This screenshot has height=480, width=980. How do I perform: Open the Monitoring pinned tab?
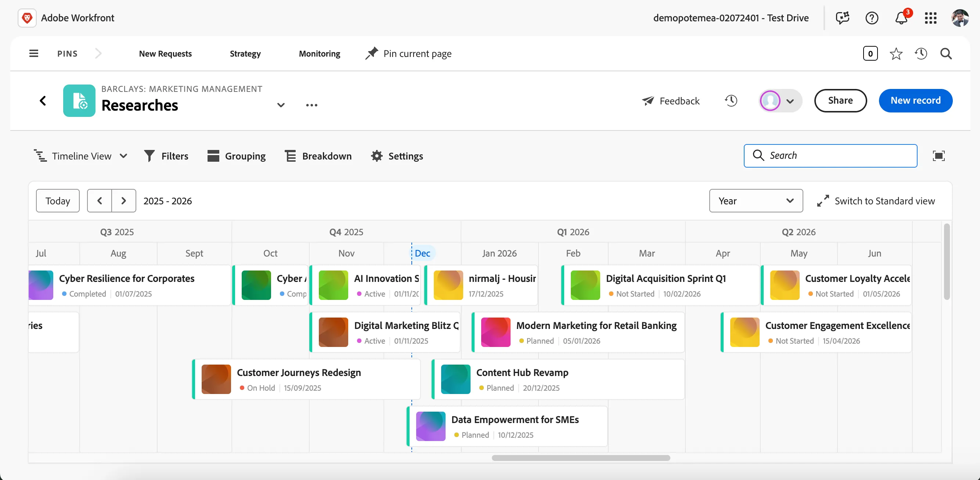pyautogui.click(x=320, y=54)
